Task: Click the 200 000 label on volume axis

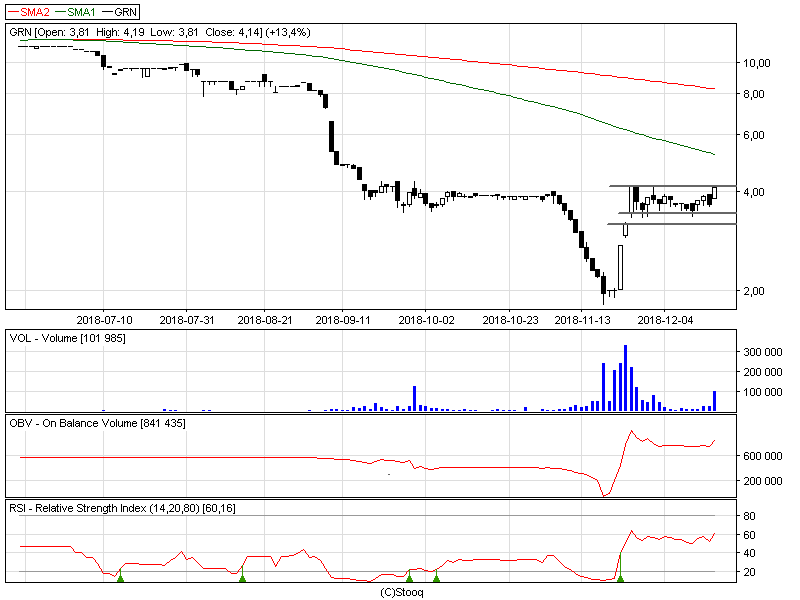Action: (x=763, y=372)
